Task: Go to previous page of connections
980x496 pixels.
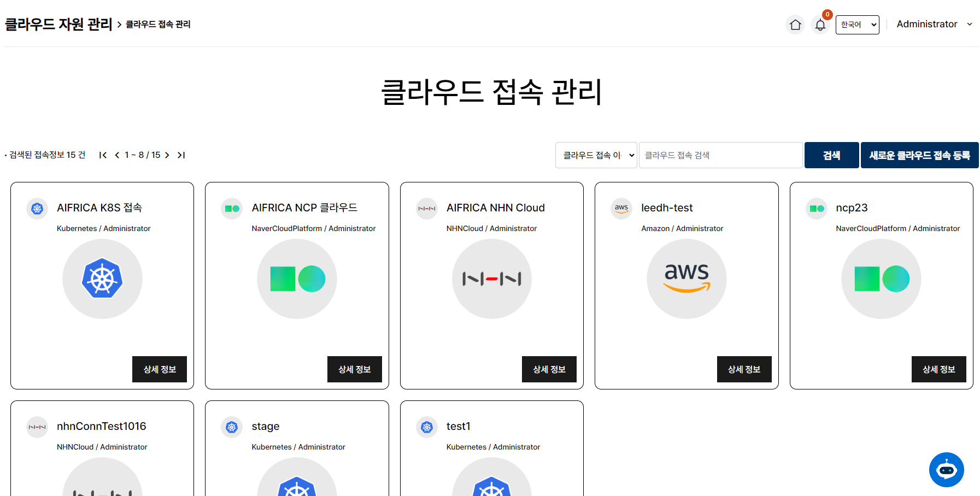Action: [117, 155]
